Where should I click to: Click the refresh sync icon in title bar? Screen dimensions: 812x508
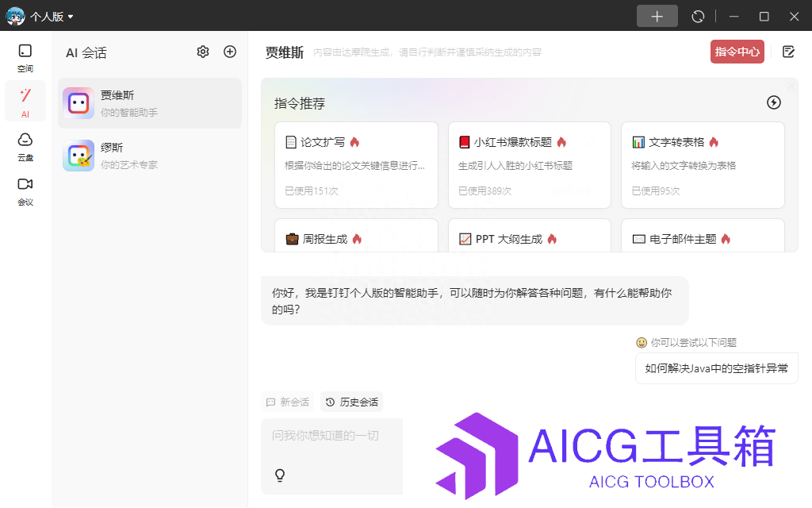click(698, 17)
